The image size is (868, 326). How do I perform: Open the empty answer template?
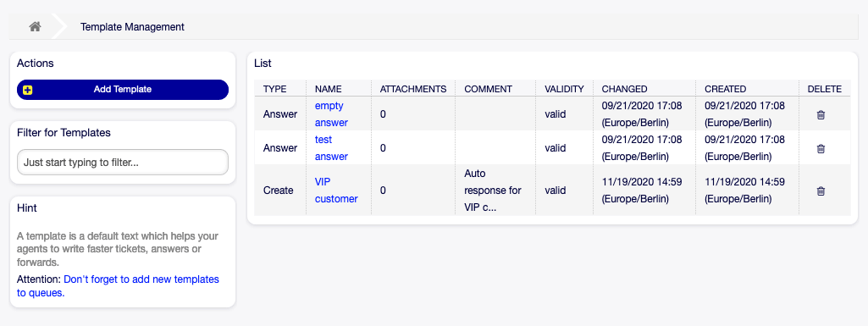332,114
